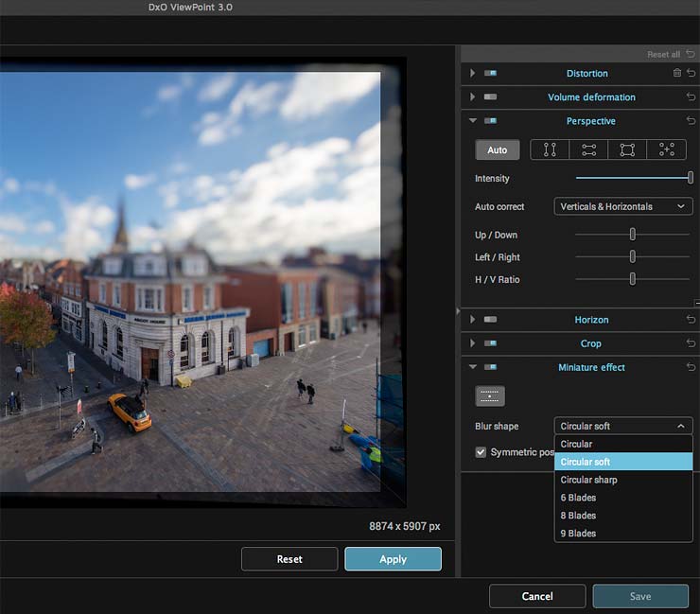700x614 pixels.
Task: Toggle the Volume deformation switch
Action: [x=490, y=96]
